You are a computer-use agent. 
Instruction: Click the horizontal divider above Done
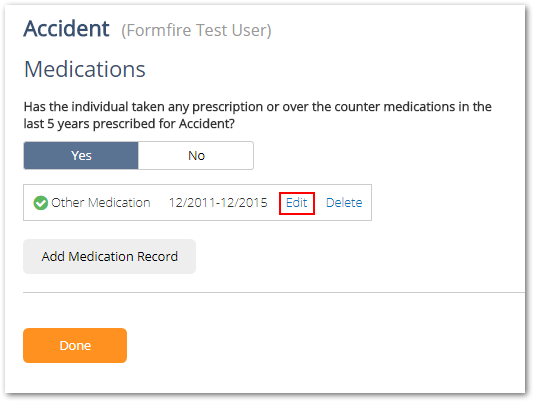[x=274, y=292]
